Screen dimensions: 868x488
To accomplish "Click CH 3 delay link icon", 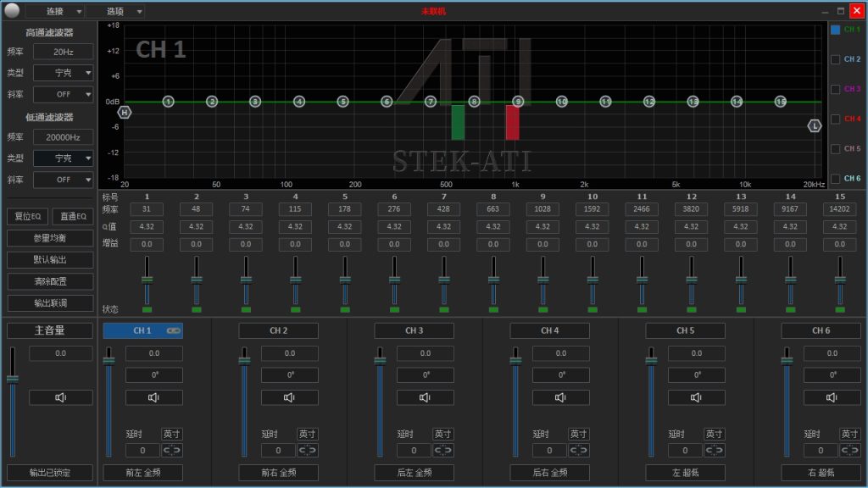I will pos(442,451).
